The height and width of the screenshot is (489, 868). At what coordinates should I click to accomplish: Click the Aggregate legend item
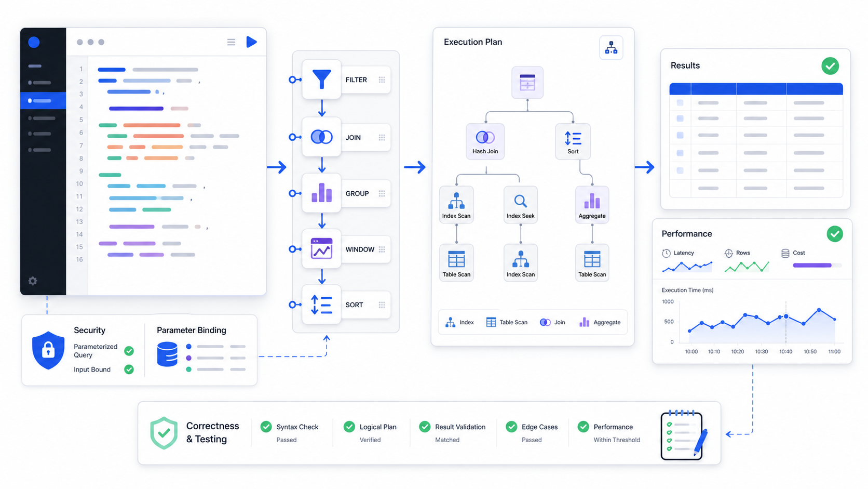pos(600,322)
